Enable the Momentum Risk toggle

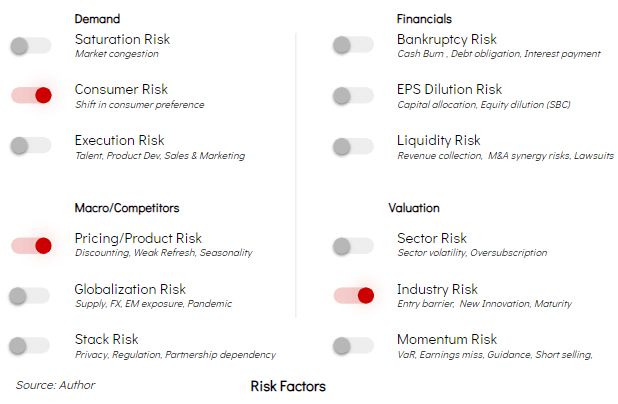tap(353, 346)
